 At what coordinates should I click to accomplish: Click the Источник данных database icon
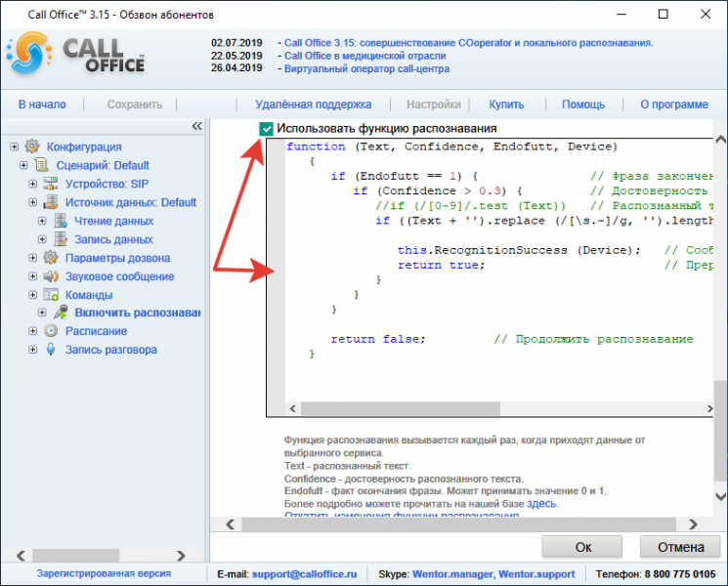pyautogui.click(x=51, y=202)
